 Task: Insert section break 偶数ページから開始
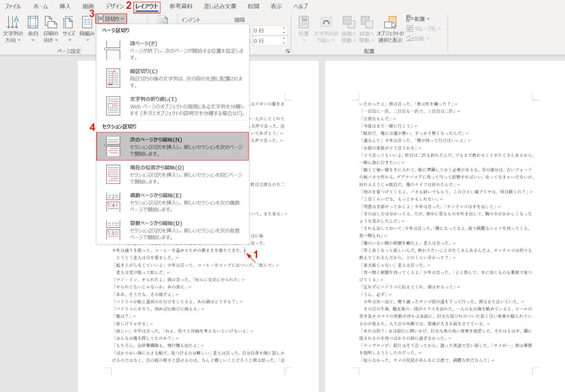(x=172, y=201)
